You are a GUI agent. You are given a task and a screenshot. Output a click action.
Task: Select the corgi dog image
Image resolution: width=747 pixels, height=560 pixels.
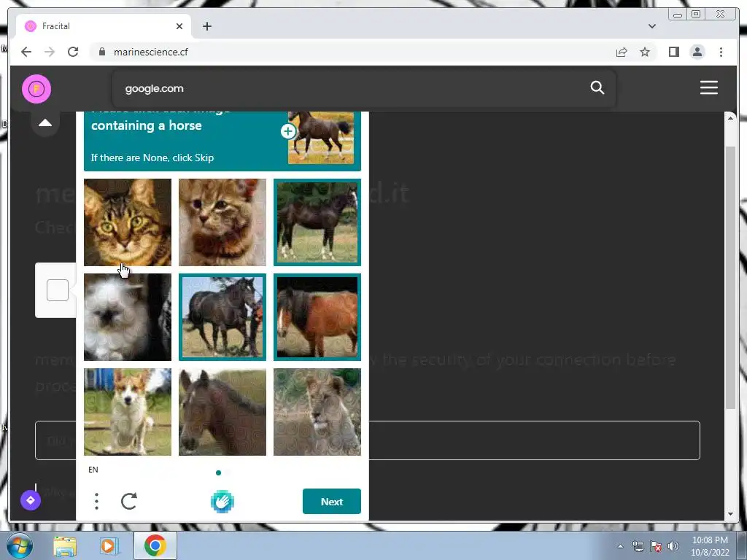[x=127, y=411]
